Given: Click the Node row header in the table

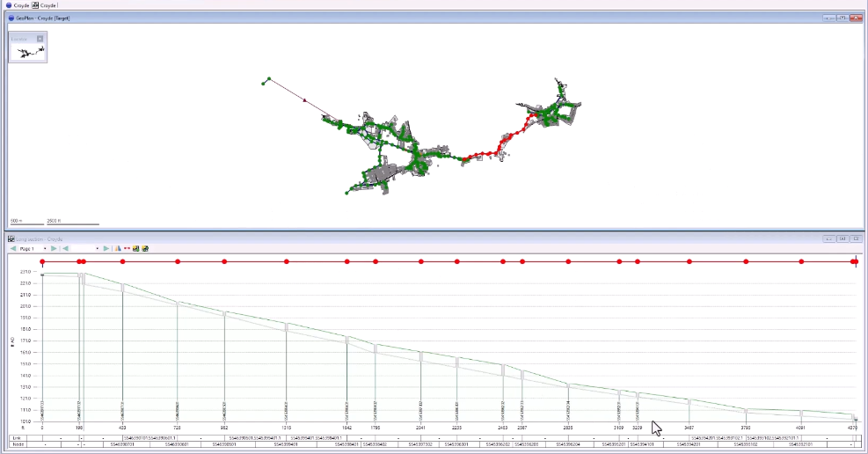Looking at the screenshot, I should click(18, 444).
